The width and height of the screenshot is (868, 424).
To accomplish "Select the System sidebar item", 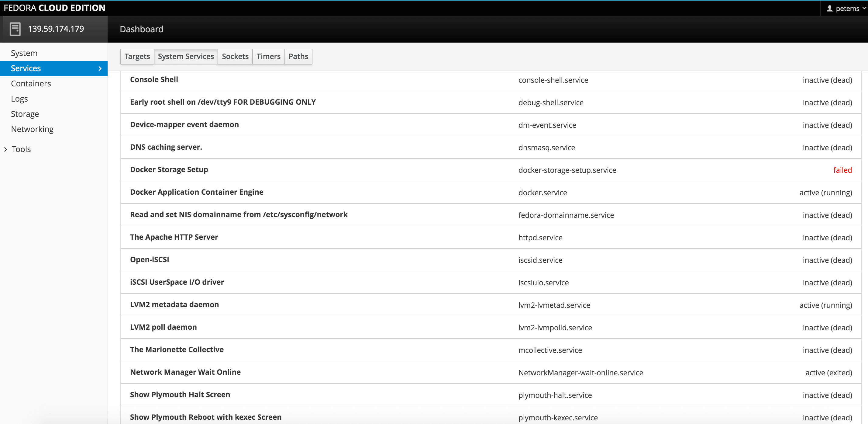I will coord(24,53).
